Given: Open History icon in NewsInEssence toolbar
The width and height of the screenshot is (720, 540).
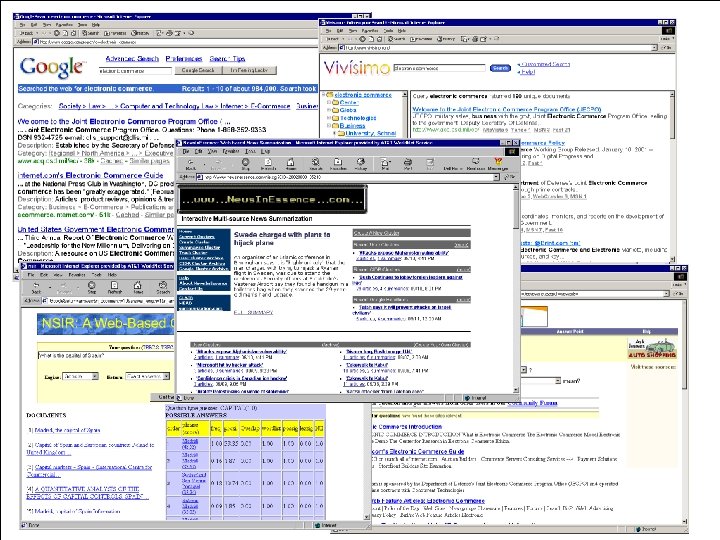Looking at the screenshot, I should tap(361, 163).
